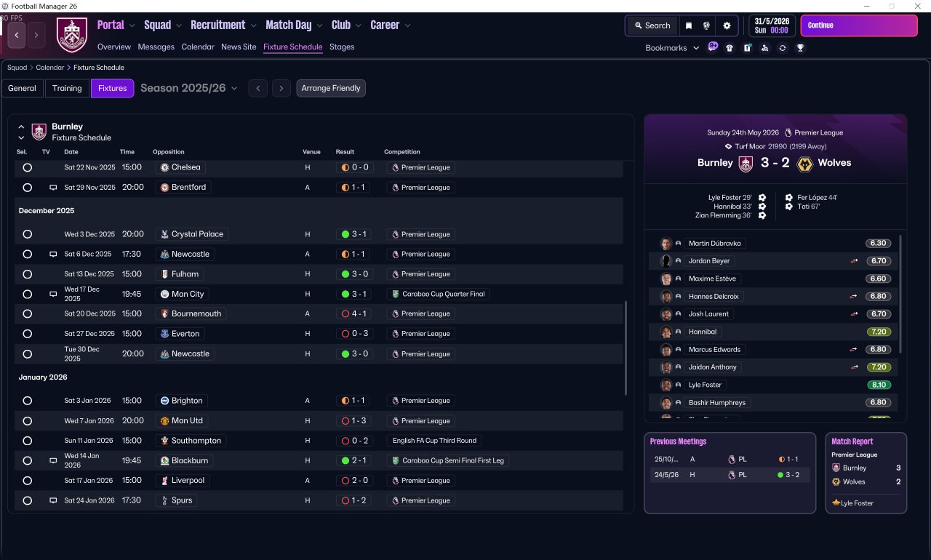The image size is (931, 560).
Task: Select the Chelsea fixture radio button
Action: click(x=27, y=167)
